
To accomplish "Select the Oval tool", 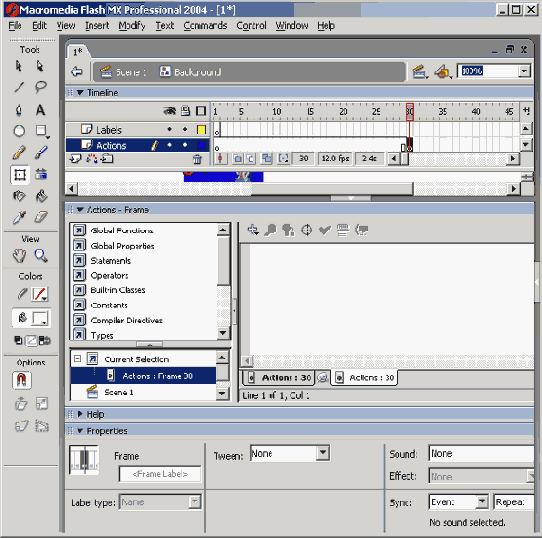I will pyautogui.click(x=19, y=131).
